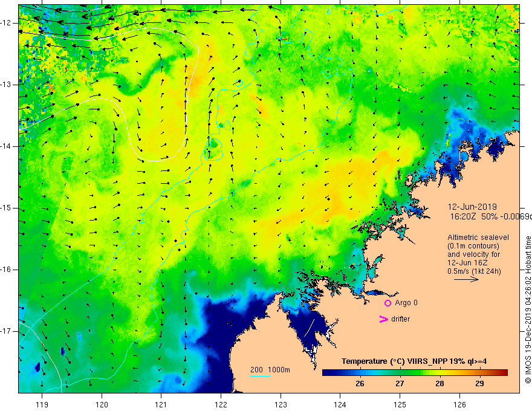Click the longitude 119 axis label
Screen dimensions: 532x411
point(42,404)
